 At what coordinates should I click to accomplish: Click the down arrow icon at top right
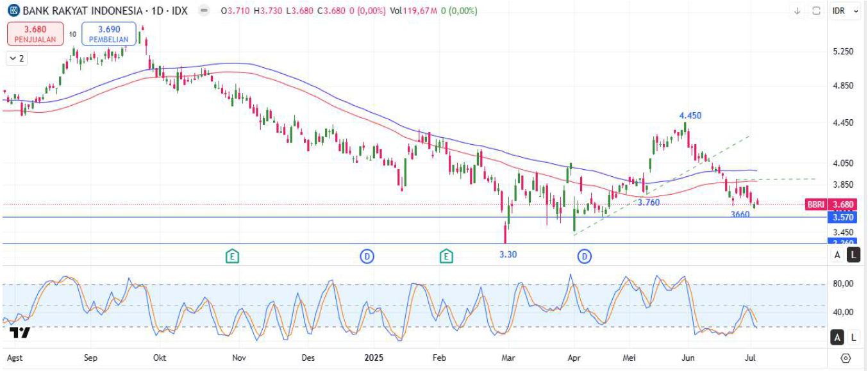pyautogui.click(x=797, y=11)
